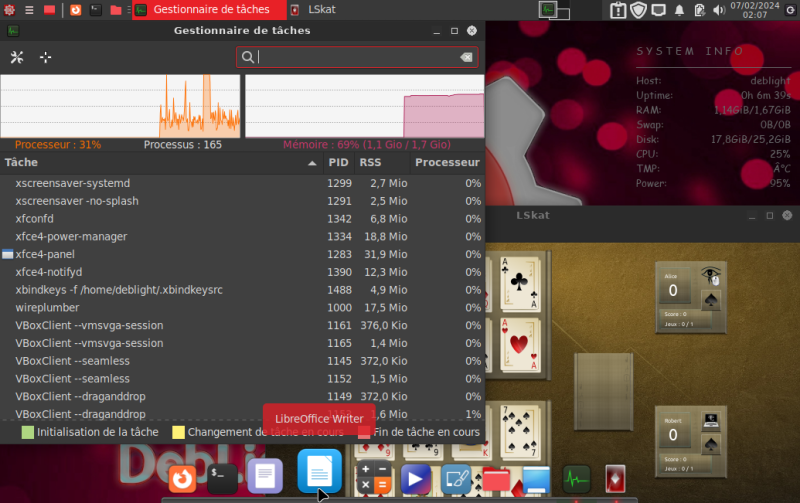Open the terminal from the dock
Image resolution: width=800 pixels, height=503 pixels.
(222, 478)
